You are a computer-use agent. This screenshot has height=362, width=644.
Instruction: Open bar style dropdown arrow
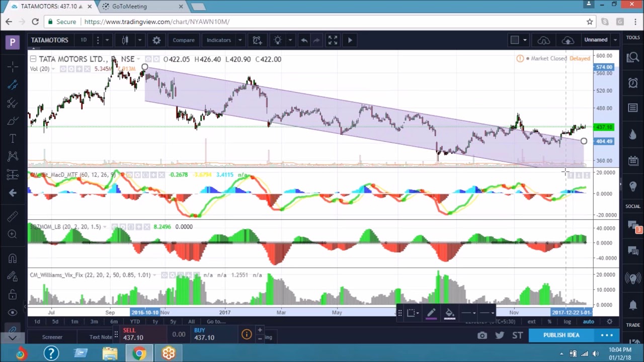pos(139,40)
